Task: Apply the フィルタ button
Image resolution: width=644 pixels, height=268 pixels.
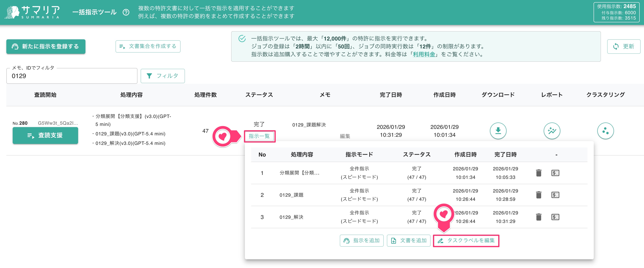Action: coord(163,76)
